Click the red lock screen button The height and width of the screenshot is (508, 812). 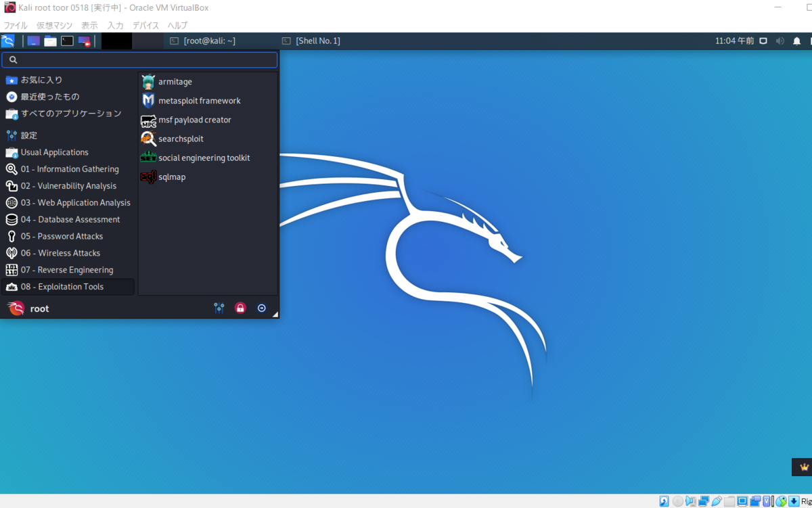coord(240,308)
